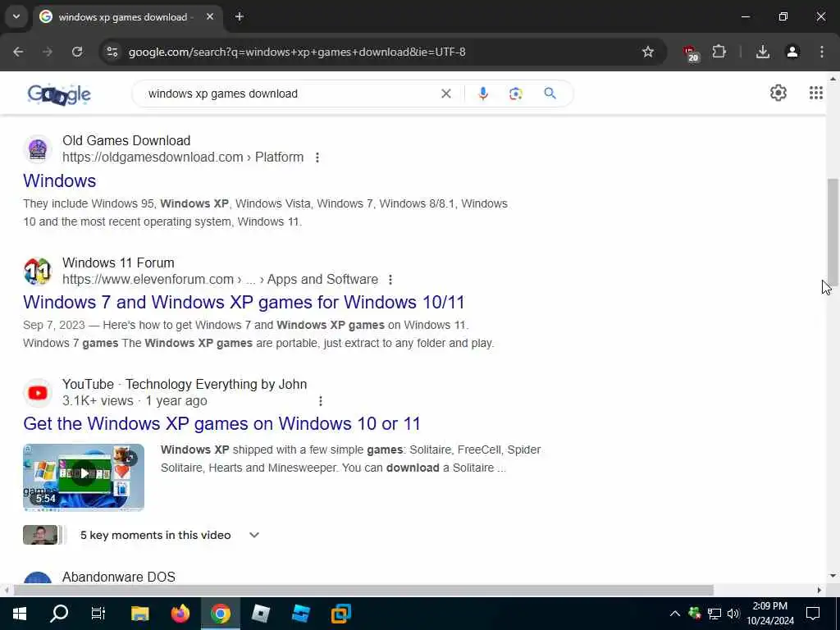
Task: Open the tab search dropdown
Action: 16,16
